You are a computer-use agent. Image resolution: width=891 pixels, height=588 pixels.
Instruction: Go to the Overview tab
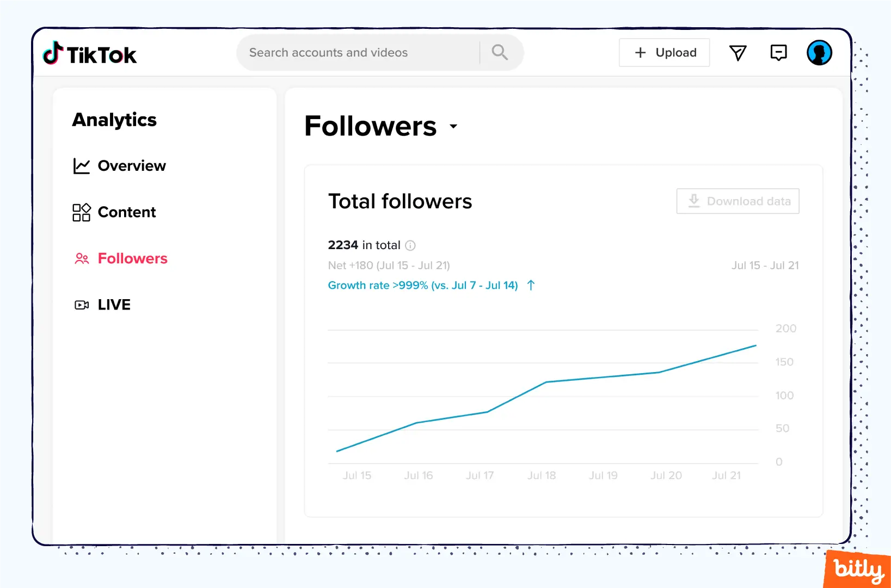132,166
